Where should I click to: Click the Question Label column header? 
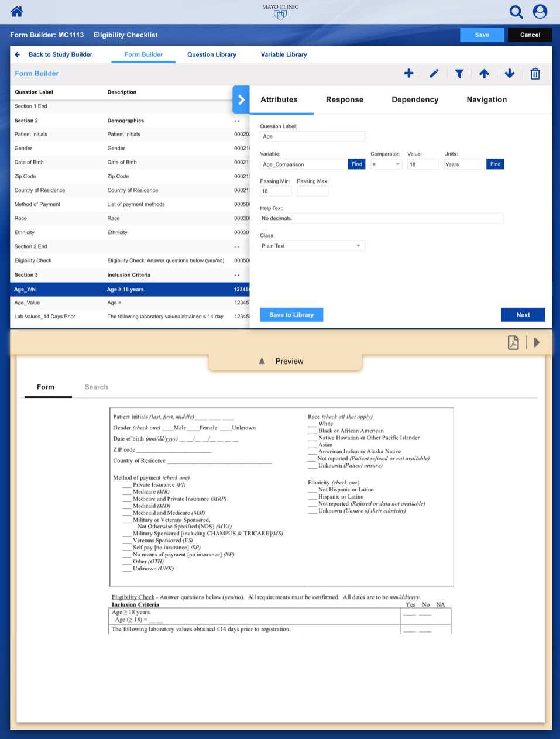pyautogui.click(x=34, y=92)
